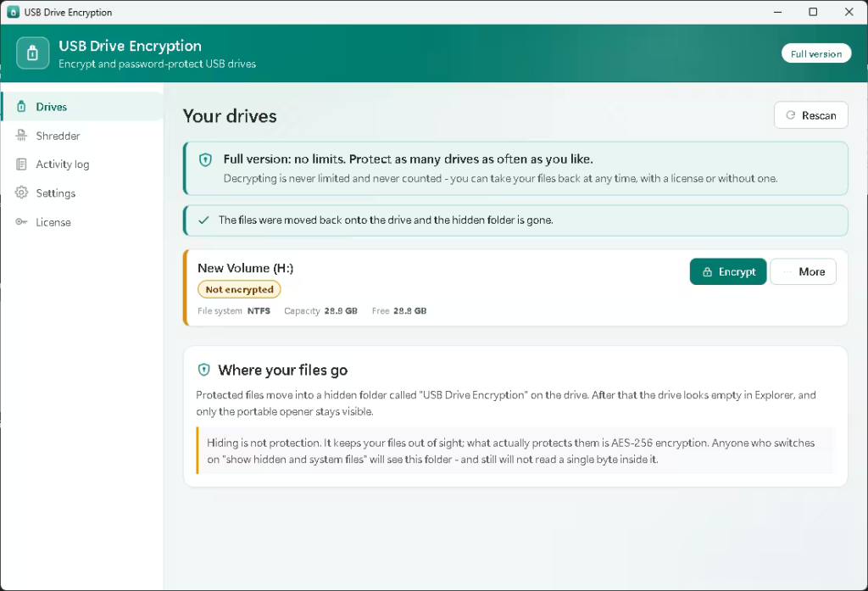Go to the Shredder section
The width and height of the screenshot is (868, 591).
82,136
